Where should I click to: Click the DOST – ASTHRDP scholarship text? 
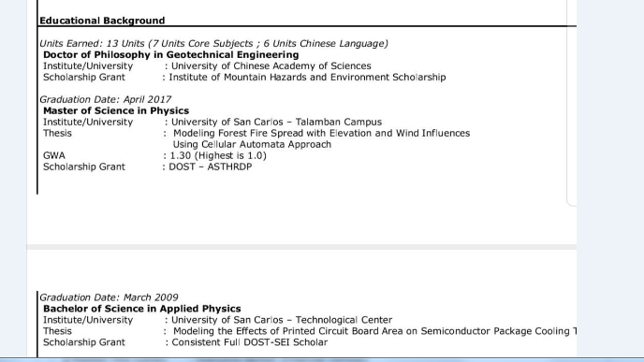[x=211, y=167]
